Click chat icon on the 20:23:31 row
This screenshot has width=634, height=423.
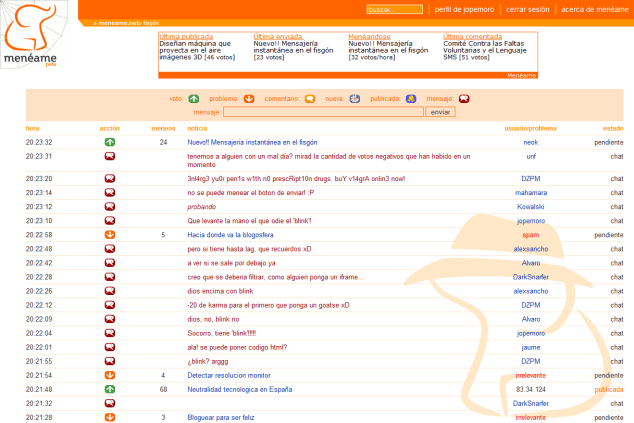click(110, 156)
